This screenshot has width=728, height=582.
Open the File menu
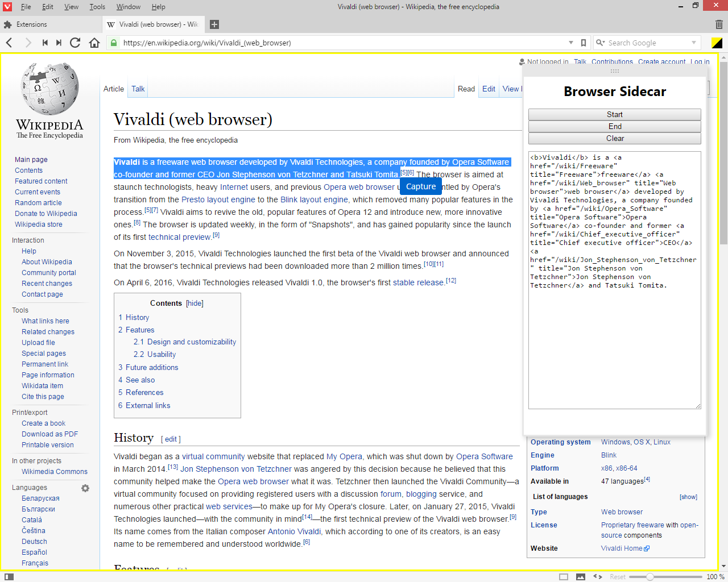[26, 7]
